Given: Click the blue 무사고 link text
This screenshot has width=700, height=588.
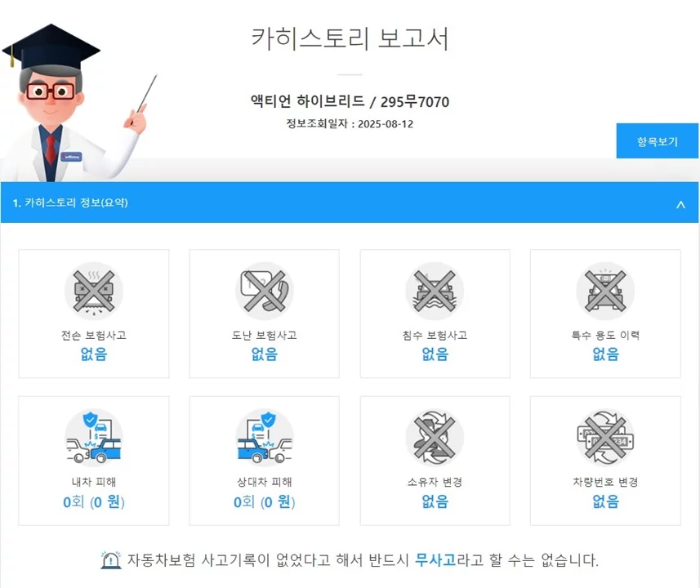Looking at the screenshot, I should (435, 560).
